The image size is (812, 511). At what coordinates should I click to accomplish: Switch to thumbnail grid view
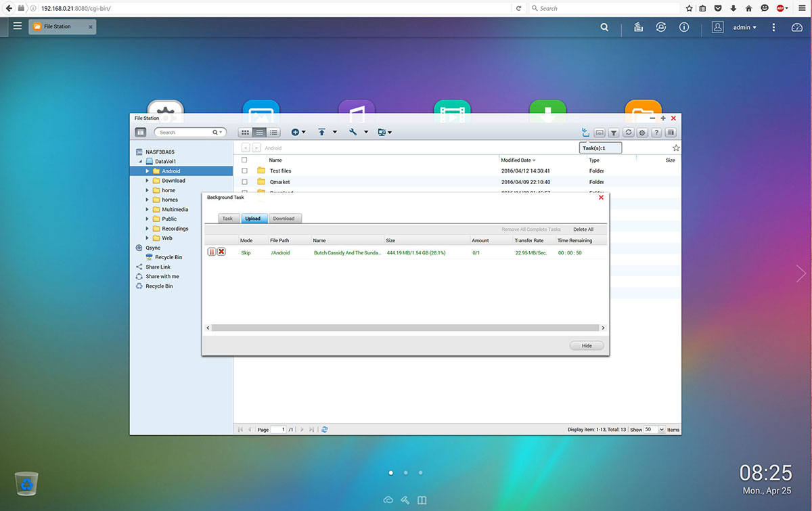(x=245, y=133)
